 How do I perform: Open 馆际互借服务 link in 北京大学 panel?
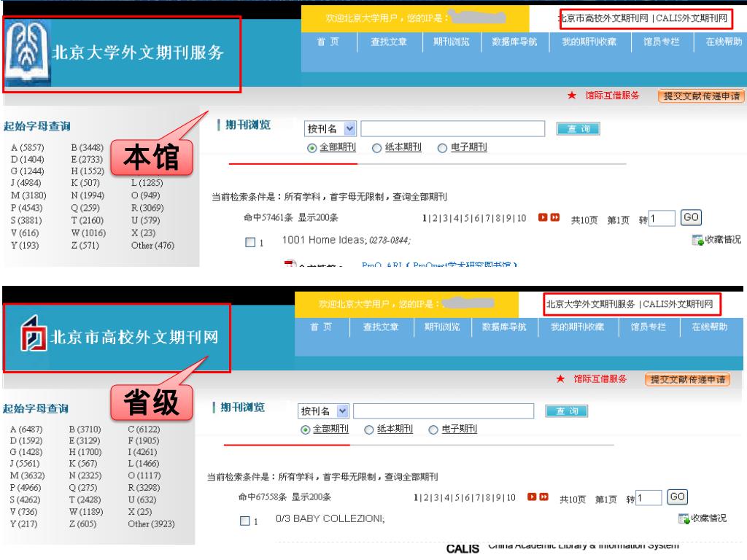(612, 96)
